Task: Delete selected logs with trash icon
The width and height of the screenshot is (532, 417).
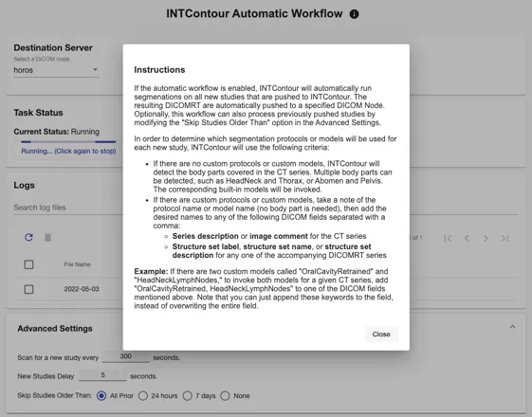Action: point(47,237)
